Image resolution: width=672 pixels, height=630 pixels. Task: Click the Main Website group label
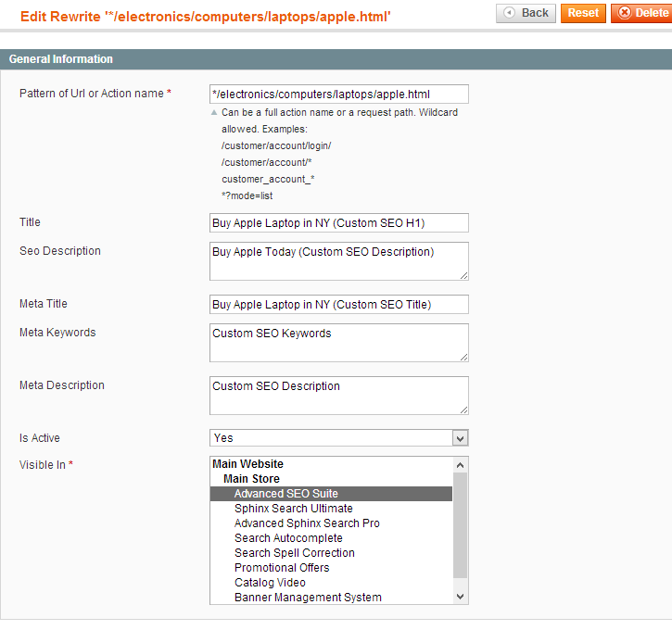[247, 464]
